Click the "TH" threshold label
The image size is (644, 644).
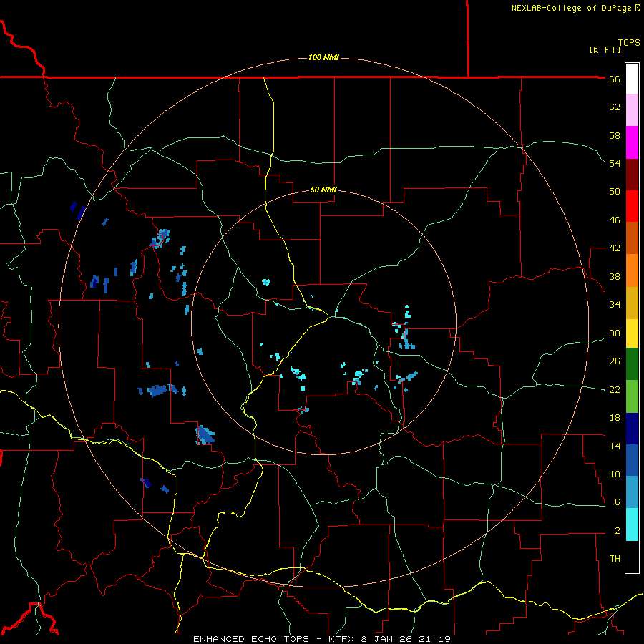[x=615, y=559]
